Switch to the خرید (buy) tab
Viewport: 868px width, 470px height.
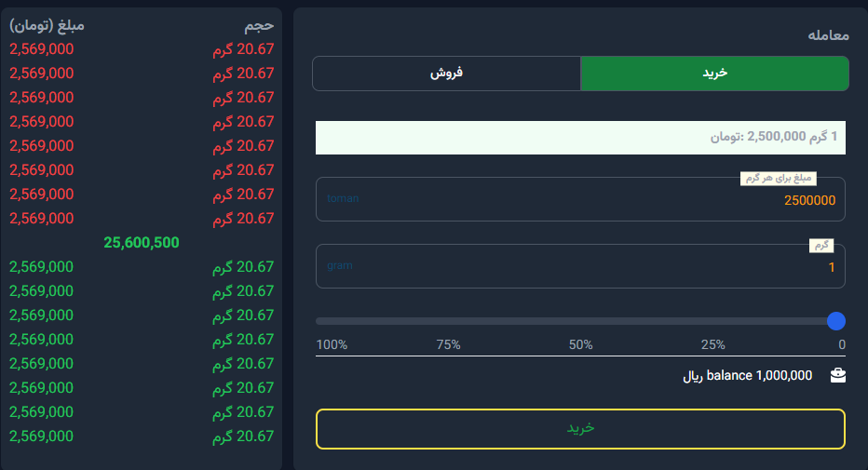714,74
